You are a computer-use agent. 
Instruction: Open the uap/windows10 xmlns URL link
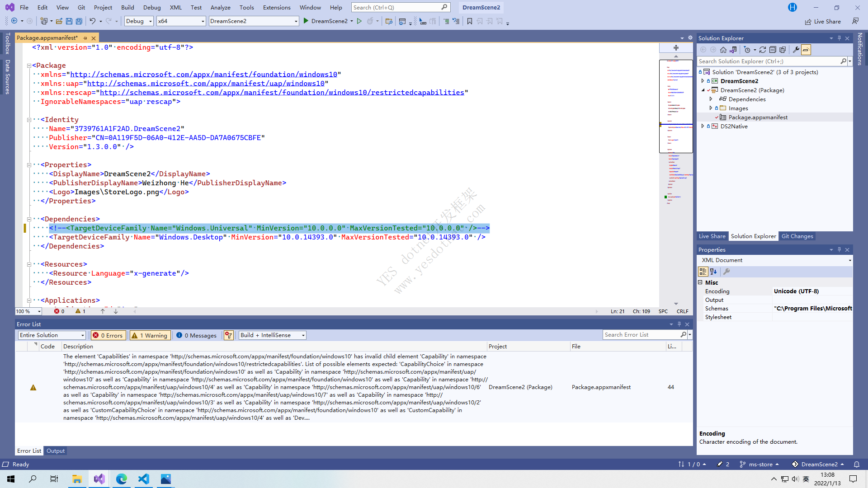coord(206,84)
